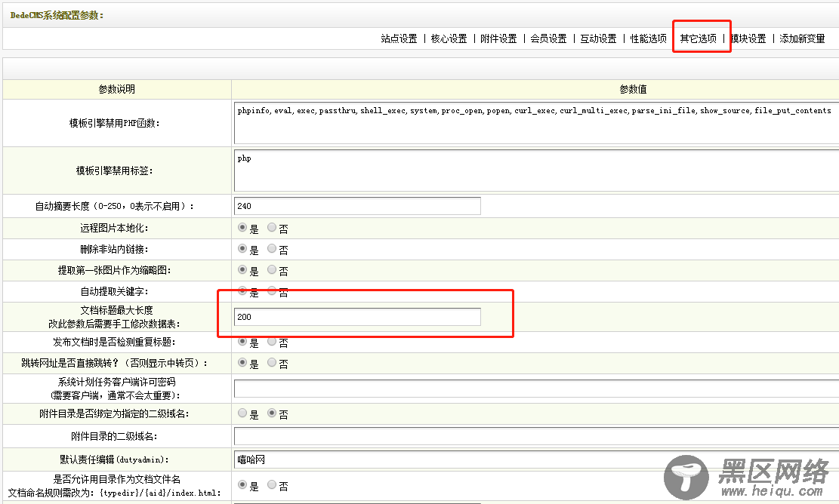Click the 默认责任编辑 field containing 嘻哈网
This screenshot has width=839, height=504.
536,459
